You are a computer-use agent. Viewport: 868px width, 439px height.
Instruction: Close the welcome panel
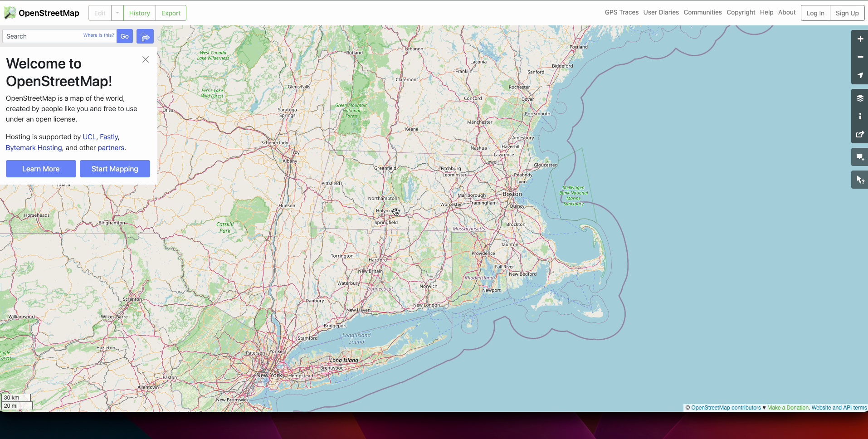pyautogui.click(x=146, y=59)
